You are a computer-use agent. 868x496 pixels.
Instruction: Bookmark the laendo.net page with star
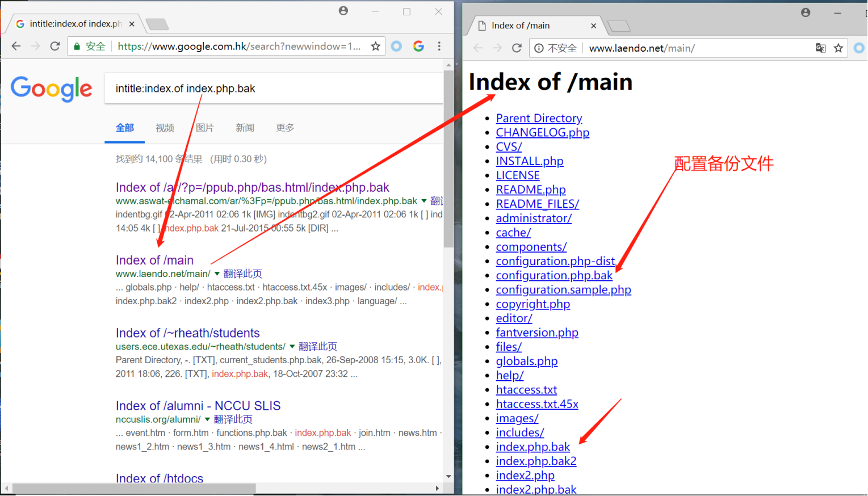(x=838, y=48)
